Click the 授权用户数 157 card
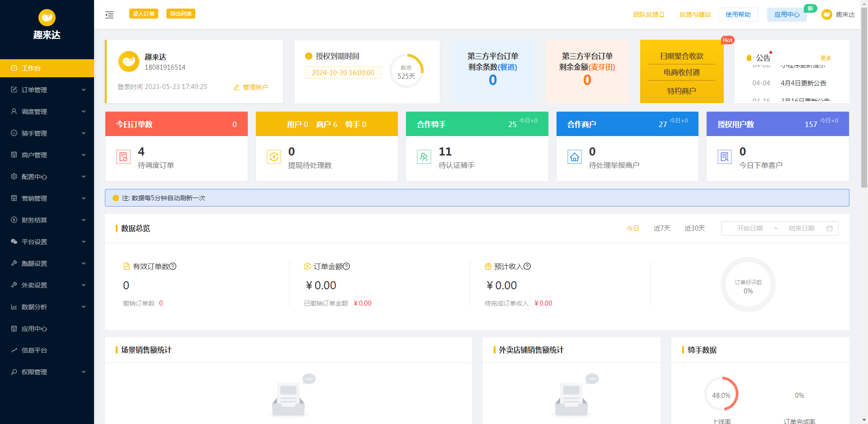 pyautogui.click(x=778, y=124)
